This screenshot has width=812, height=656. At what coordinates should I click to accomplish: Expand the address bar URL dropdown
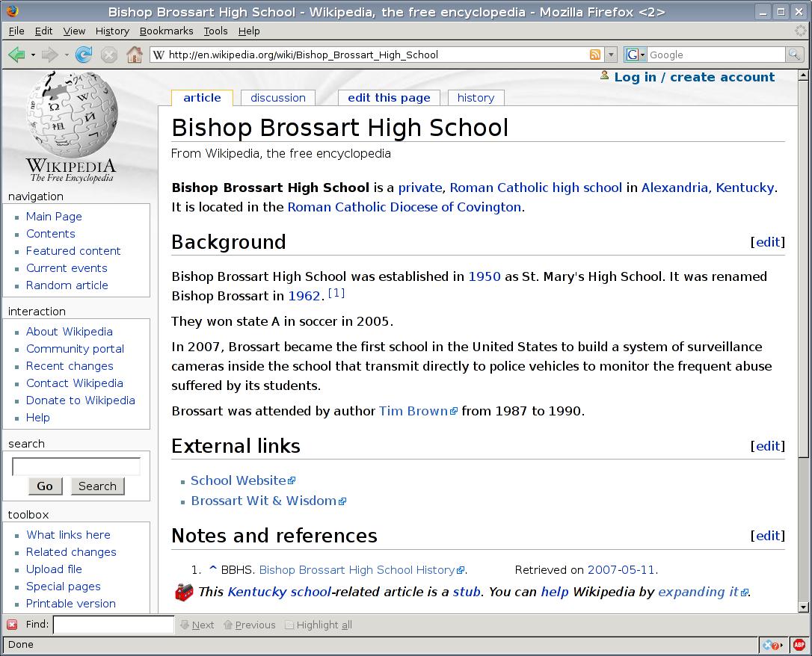[x=611, y=55]
